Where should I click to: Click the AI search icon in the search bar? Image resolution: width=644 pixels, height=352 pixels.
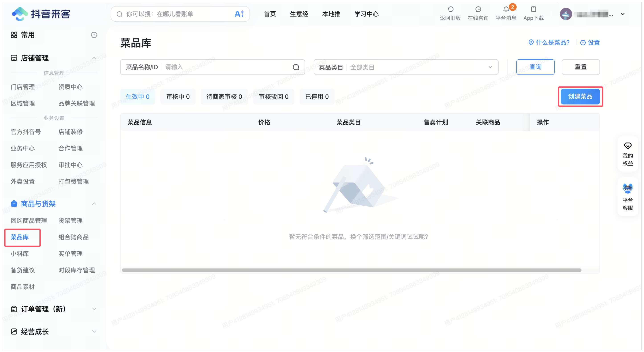[240, 14]
